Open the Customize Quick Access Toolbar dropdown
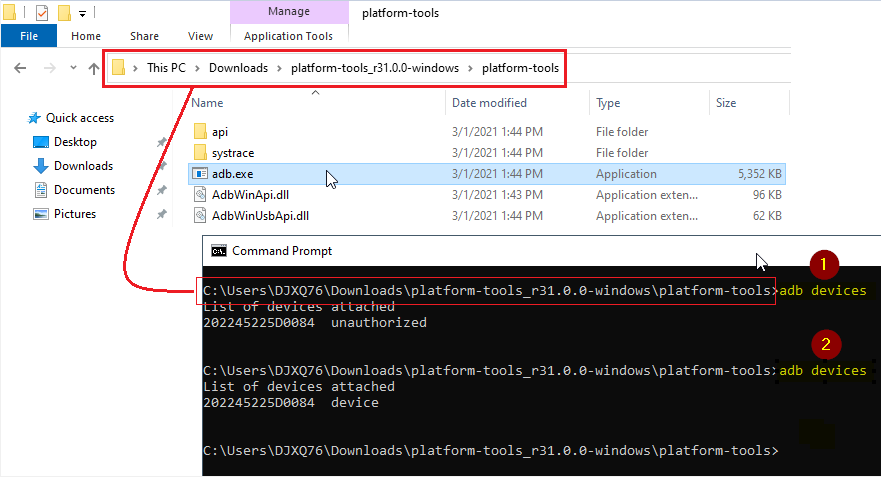The width and height of the screenshot is (881, 477). click(82, 13)
